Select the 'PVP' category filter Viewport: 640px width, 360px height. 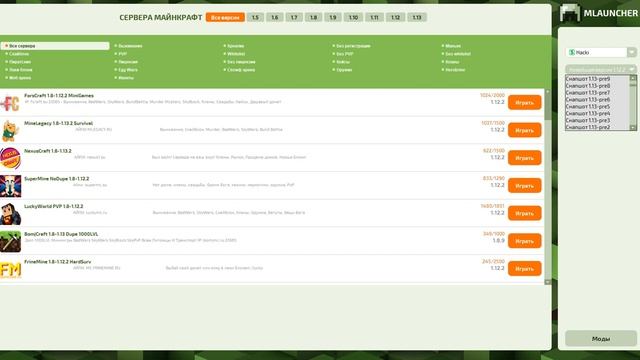coord(122,54)
